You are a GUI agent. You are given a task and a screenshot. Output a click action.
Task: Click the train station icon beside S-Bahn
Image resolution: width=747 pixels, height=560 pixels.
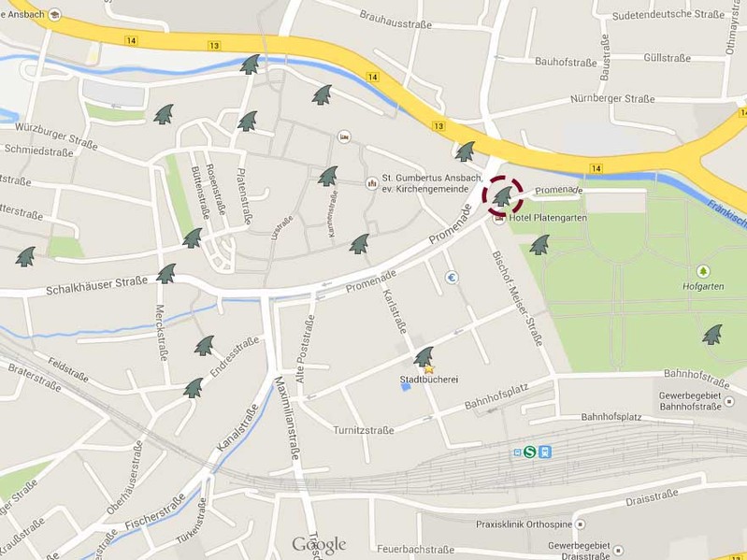[545, 452]
